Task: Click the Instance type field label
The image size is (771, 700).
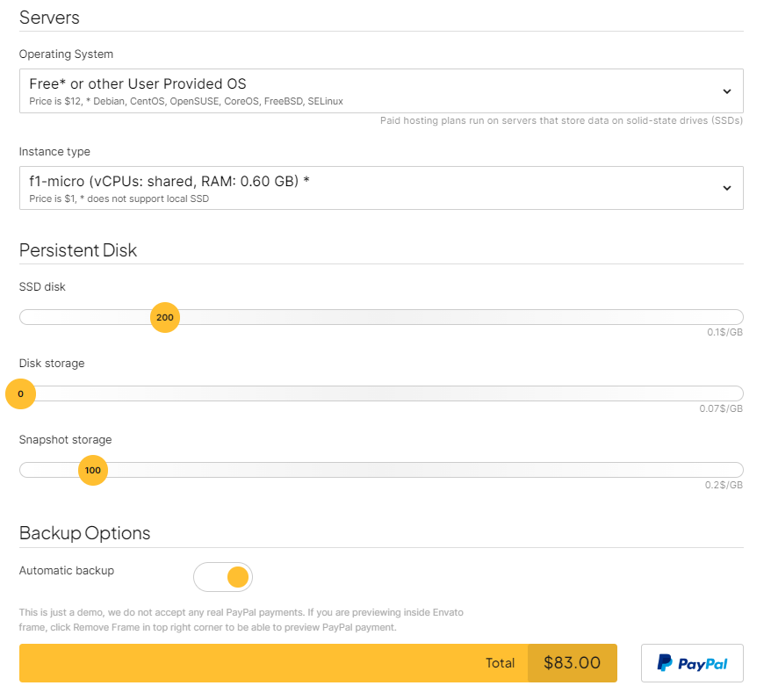Action: click(54, 152)
